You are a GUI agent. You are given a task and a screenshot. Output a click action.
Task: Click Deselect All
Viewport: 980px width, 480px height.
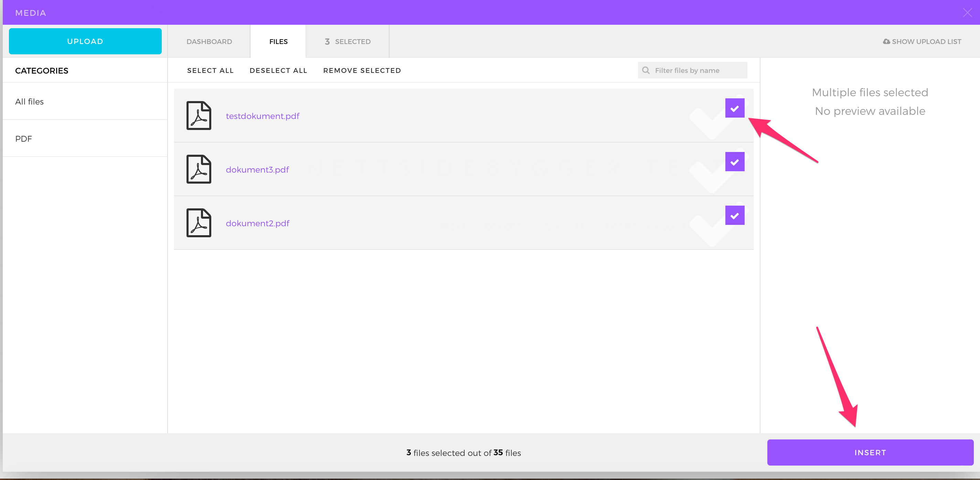[278, 70]
